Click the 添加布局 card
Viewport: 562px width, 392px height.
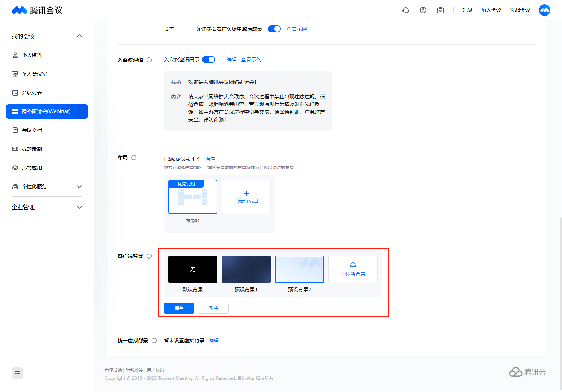[x=246, y=197]
